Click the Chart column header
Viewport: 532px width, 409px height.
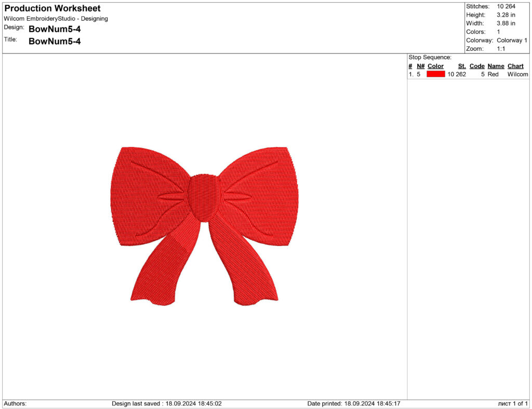(x=515, y=66)
